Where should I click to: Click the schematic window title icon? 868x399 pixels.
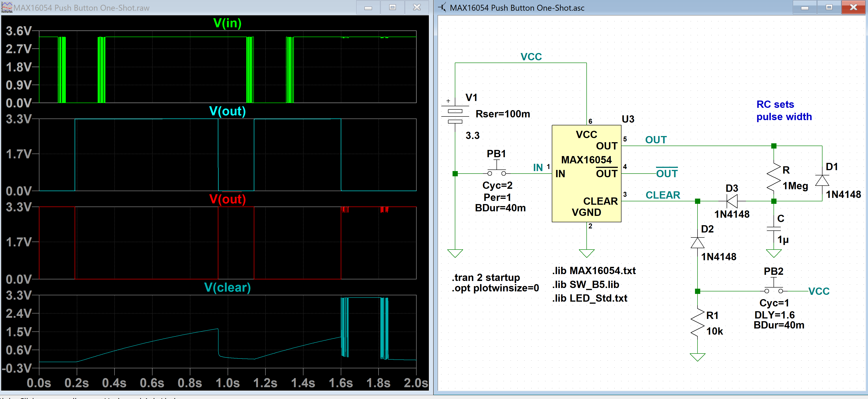click(x=442, y=7)
